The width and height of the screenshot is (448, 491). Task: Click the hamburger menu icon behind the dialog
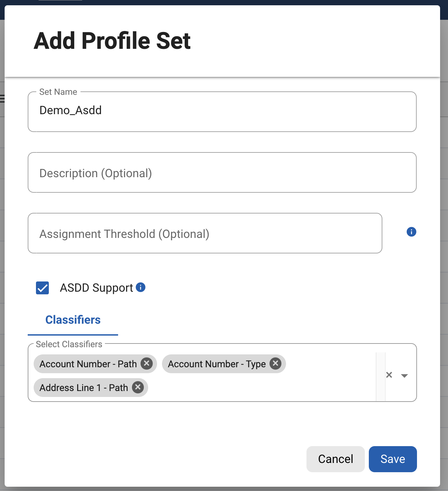[2, 98]
